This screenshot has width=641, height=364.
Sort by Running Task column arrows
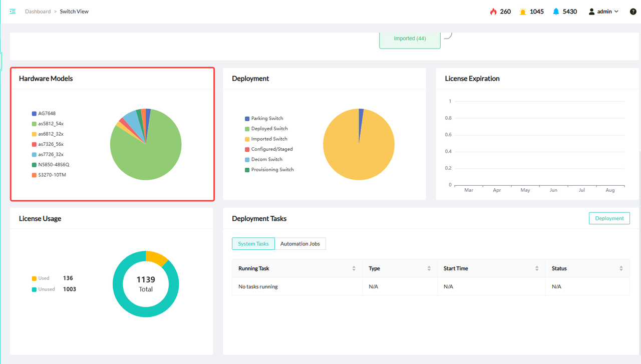pos(354,268)
